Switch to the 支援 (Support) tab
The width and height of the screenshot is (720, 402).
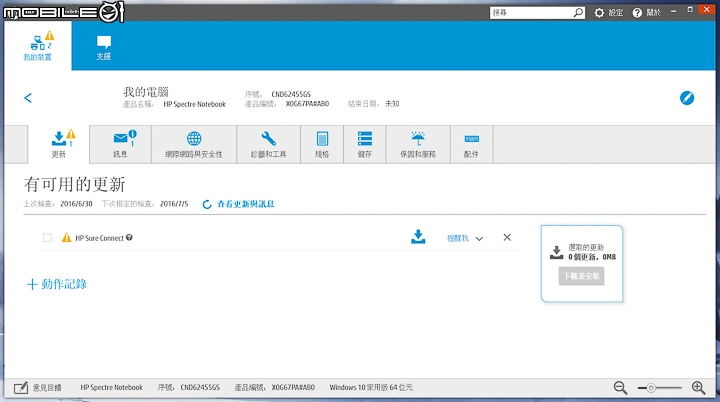click(104, 48)
